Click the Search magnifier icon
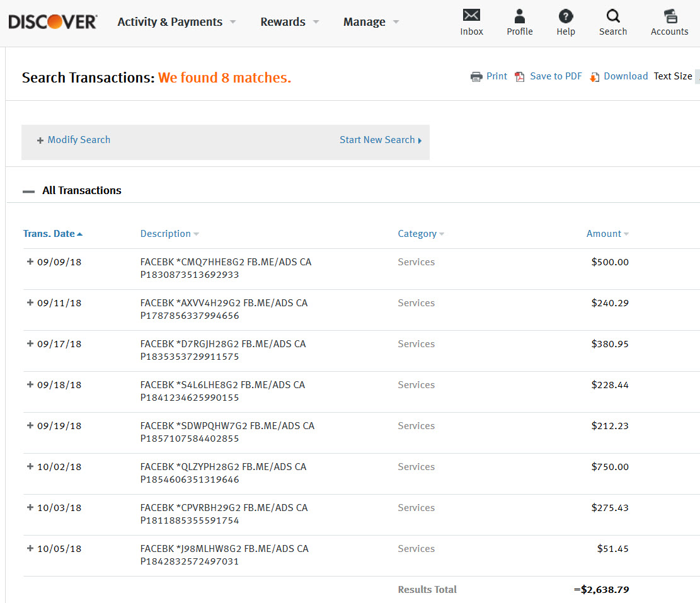The image size is (700, 603). coord(613,16)
